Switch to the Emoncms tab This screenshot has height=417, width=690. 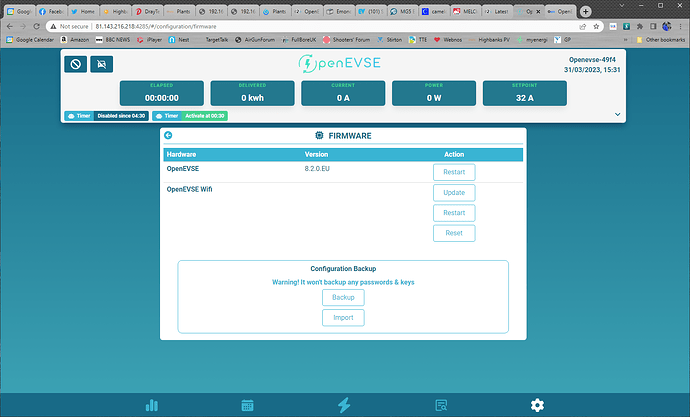(339, 12)
